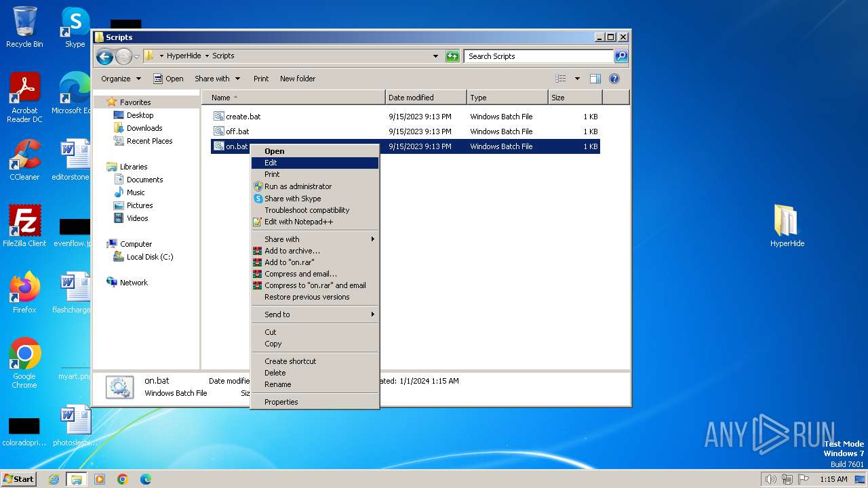Choose Copy from the context menu
Image resolution: width=868 pixels, height=488 pixels.
point(315,344)
